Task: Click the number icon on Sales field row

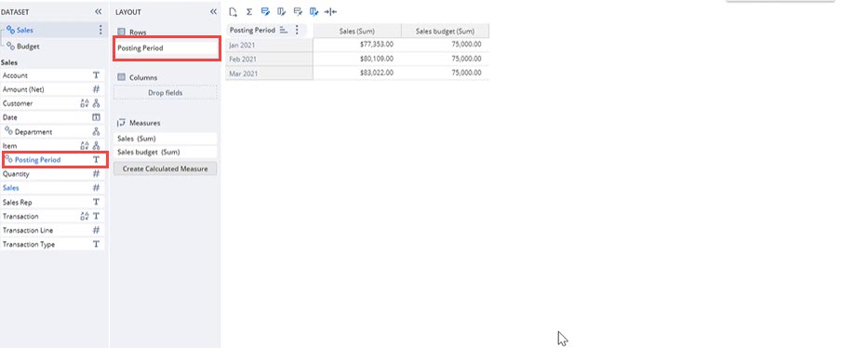Action: pyautogui.click(x=96, y=188)
